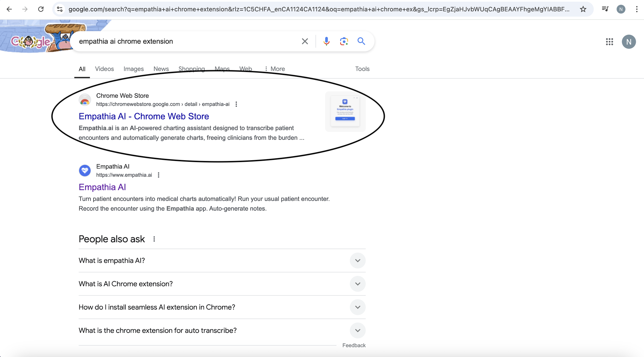Reload the current page
Screen dimensions: 644x357
click(41, 9)
